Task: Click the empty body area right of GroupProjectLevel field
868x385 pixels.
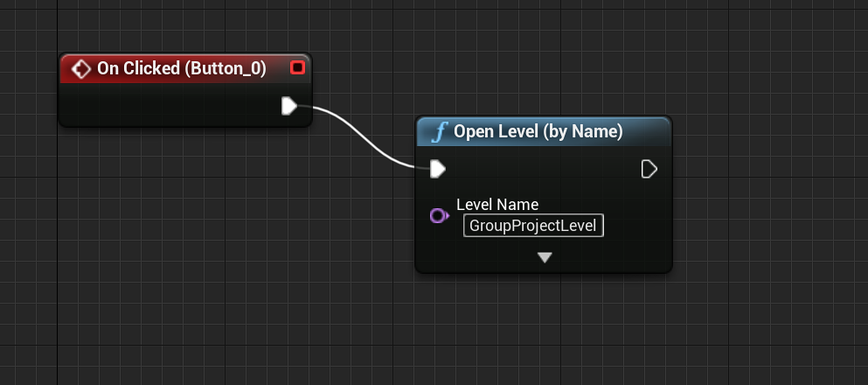Action: click(x=636, y=226)
